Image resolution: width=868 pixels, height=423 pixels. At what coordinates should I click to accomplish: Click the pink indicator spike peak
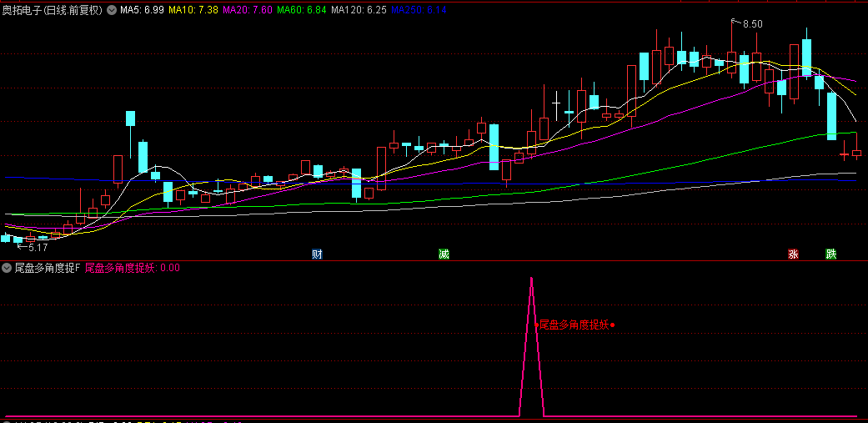click(x=531, y=279)
